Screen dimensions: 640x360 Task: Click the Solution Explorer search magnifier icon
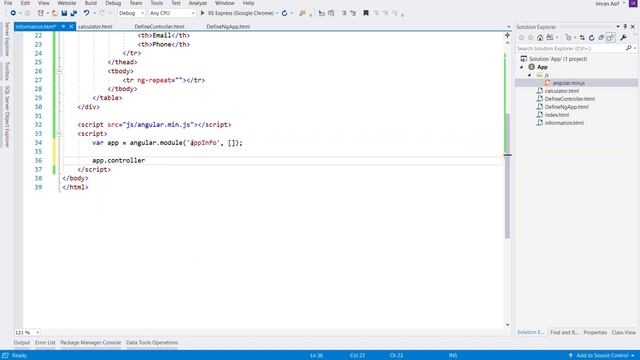point(629,48)
